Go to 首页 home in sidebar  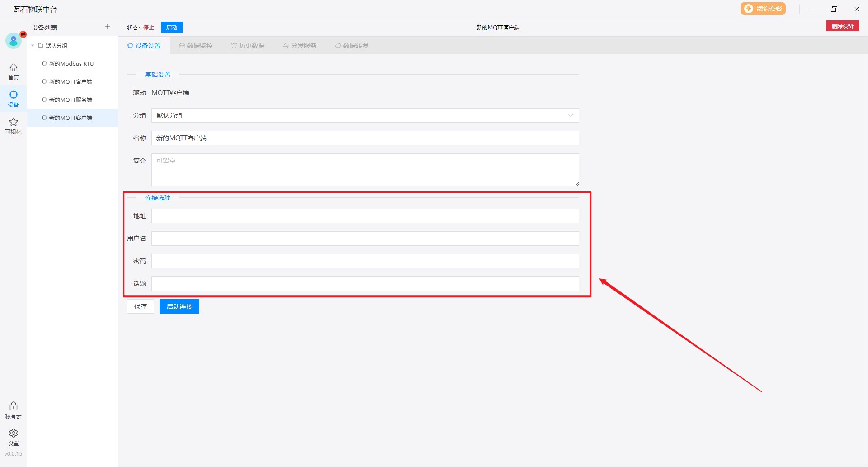point(14,71)
